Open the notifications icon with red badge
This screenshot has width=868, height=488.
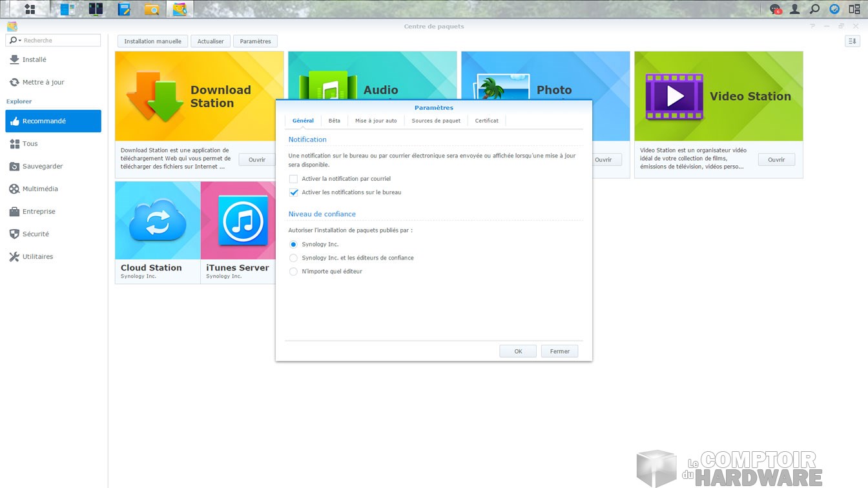[x=775, y=9]
